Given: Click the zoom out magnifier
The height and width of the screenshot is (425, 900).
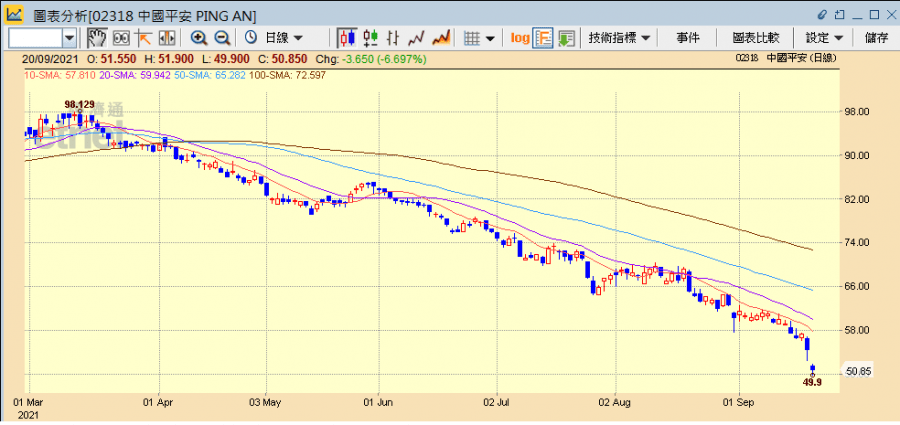Looking at the screenshot, I should [222, 37].
